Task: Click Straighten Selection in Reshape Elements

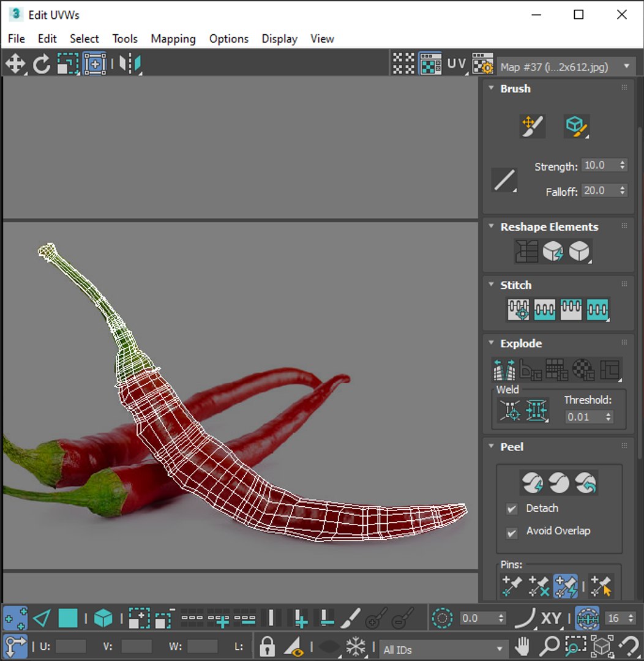Action: (526, 252)
